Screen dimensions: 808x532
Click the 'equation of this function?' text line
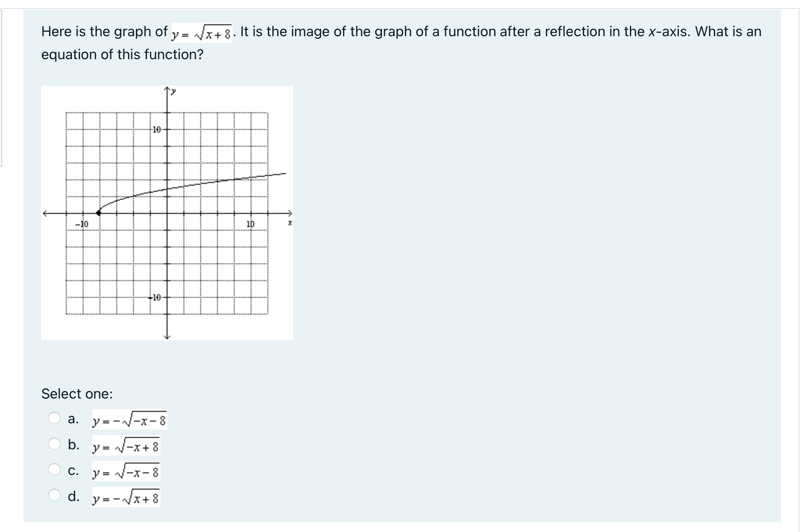[x=122, y=54]
